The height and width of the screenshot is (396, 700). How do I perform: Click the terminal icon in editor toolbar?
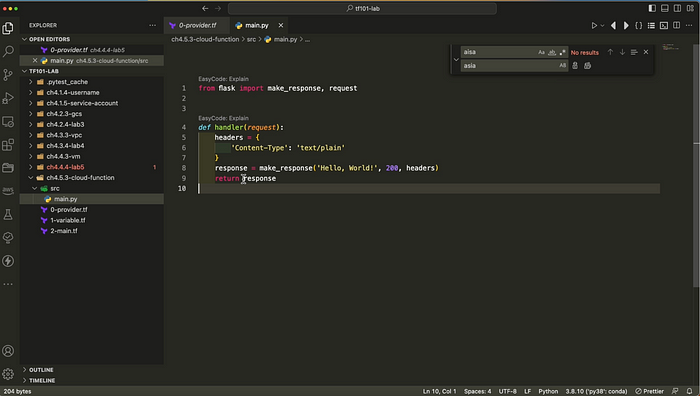coord(664,25)
